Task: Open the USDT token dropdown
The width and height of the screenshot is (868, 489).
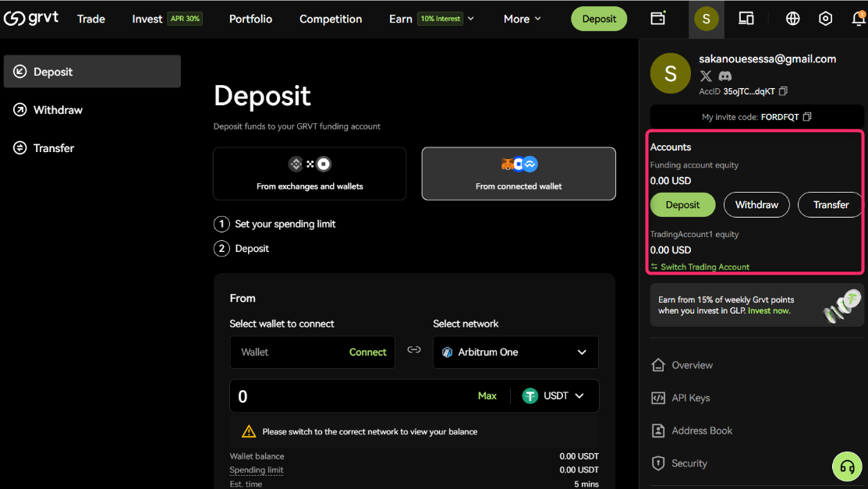Action: tap(553, 396)
